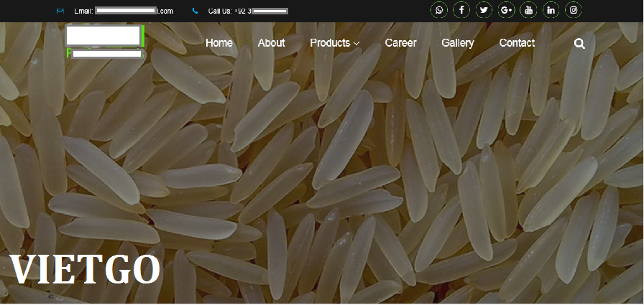Open the LinkedIn social icon
This screenshot has height=305, width=644.
coord(551,10)
